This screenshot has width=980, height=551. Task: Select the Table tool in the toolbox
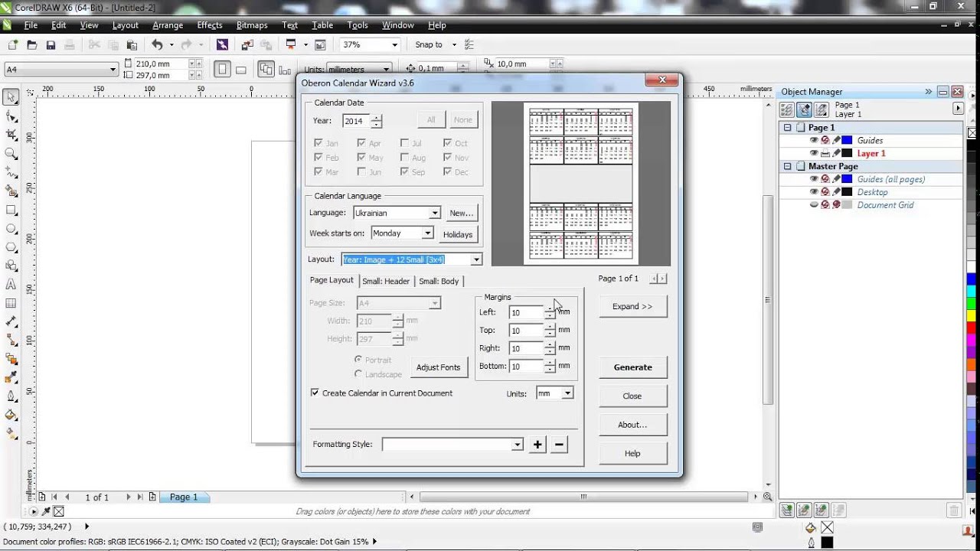pyautogui.click(x=11, y=303)
